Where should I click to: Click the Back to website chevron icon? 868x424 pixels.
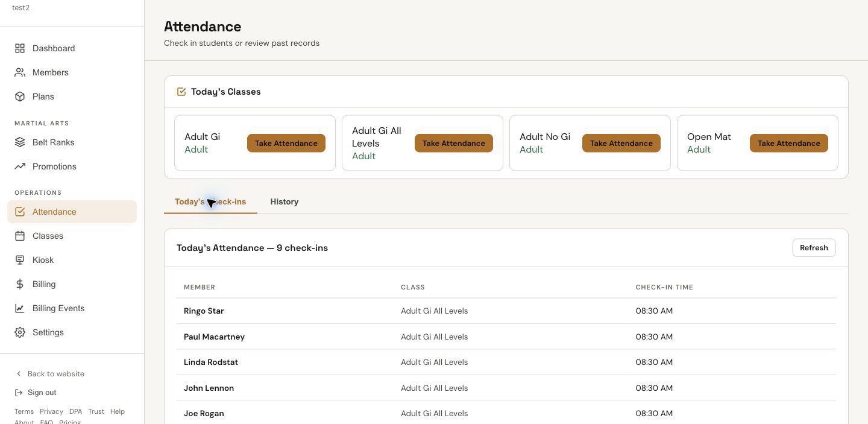tap(19, 374)
